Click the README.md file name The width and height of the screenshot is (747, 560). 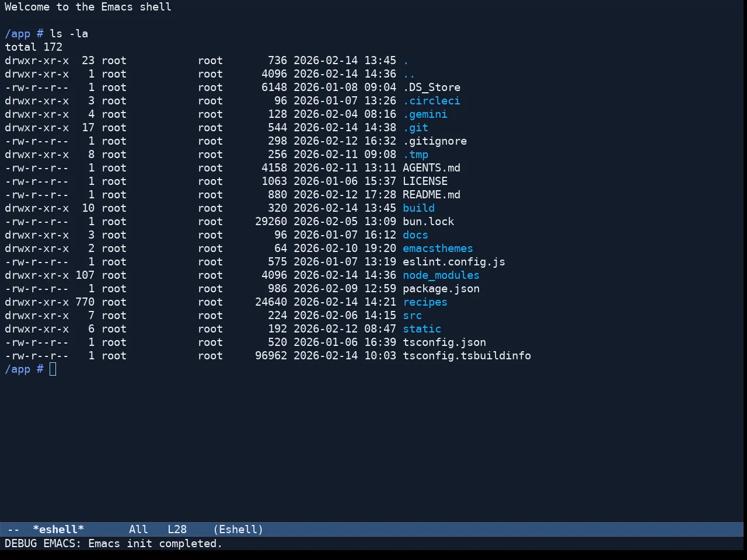(431, 195)
